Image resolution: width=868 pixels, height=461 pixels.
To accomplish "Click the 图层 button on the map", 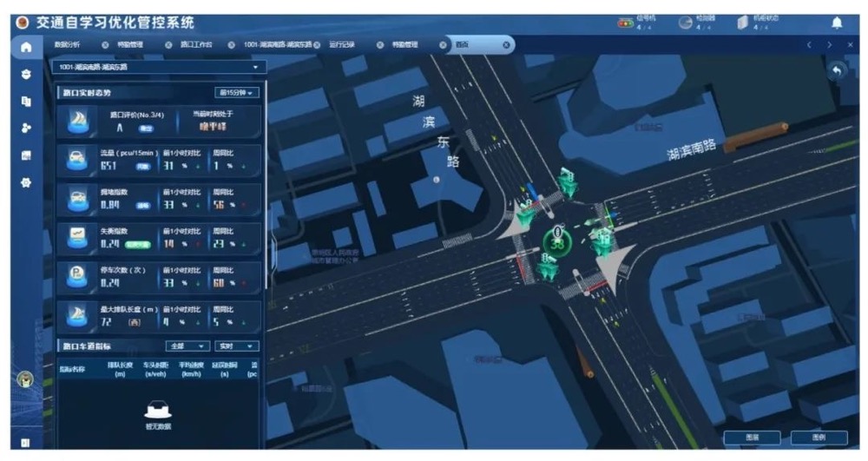I will [x=752, y=438].
